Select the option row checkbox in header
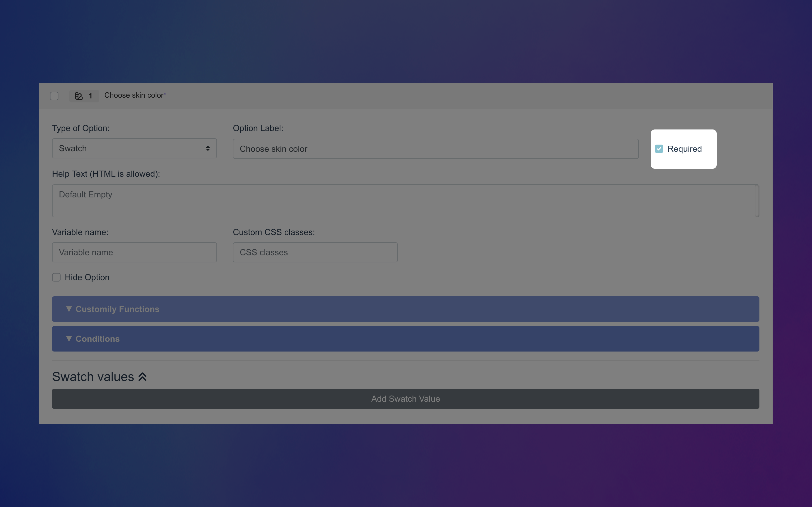 pyautogui.click(x=54, y=96)
